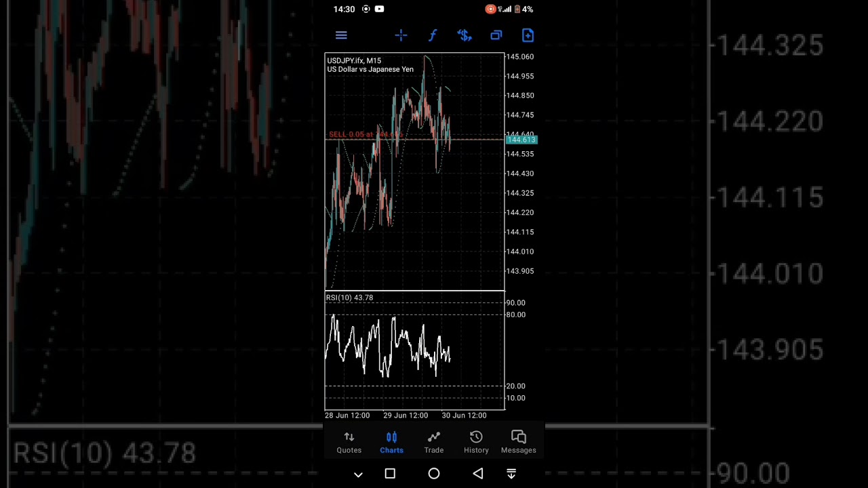Open the History tab
Image resolution: width=868 pixels, height=488 pixels.
coord(476,442)
